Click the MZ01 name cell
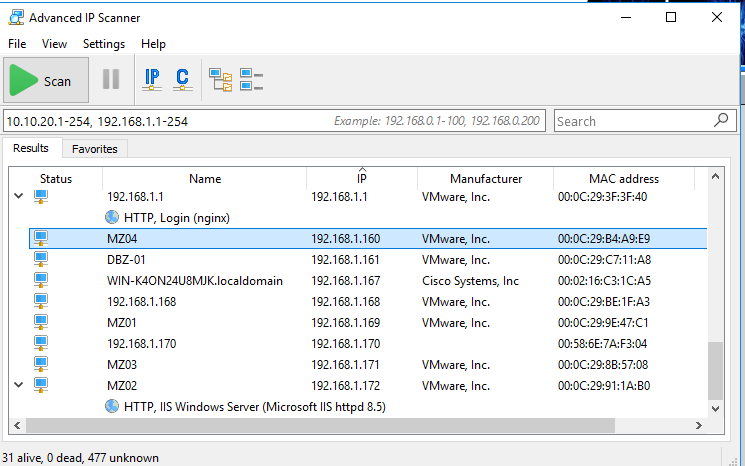Image resolution: width=745 pixels, height=466 pixels. pyautogui.click(x=122, y=323)
